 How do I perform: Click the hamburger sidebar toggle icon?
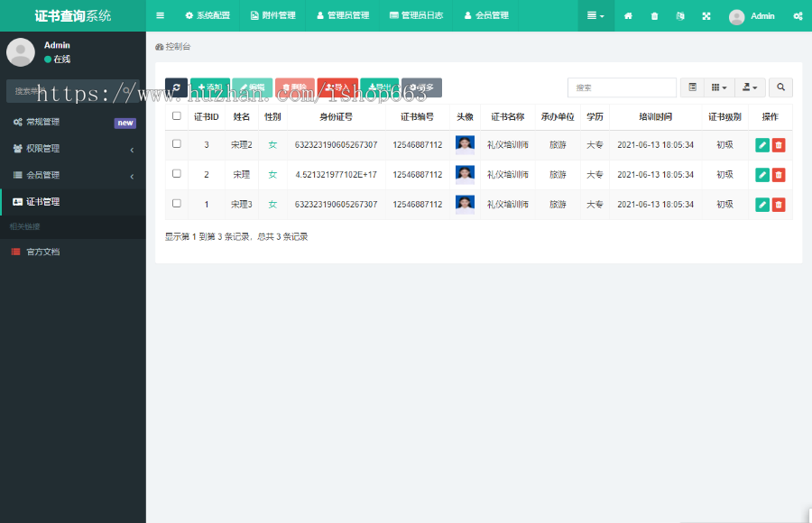161,15
